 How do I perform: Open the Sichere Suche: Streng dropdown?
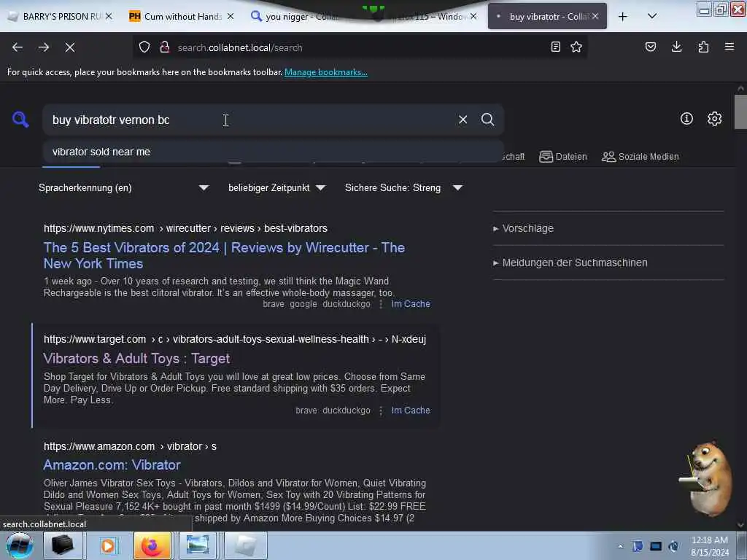pos(403,187)
